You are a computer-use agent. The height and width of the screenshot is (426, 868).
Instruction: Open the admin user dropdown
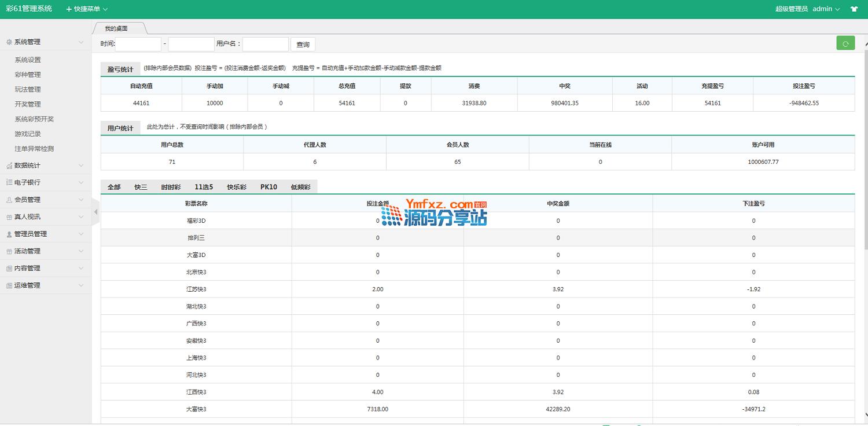826,9
